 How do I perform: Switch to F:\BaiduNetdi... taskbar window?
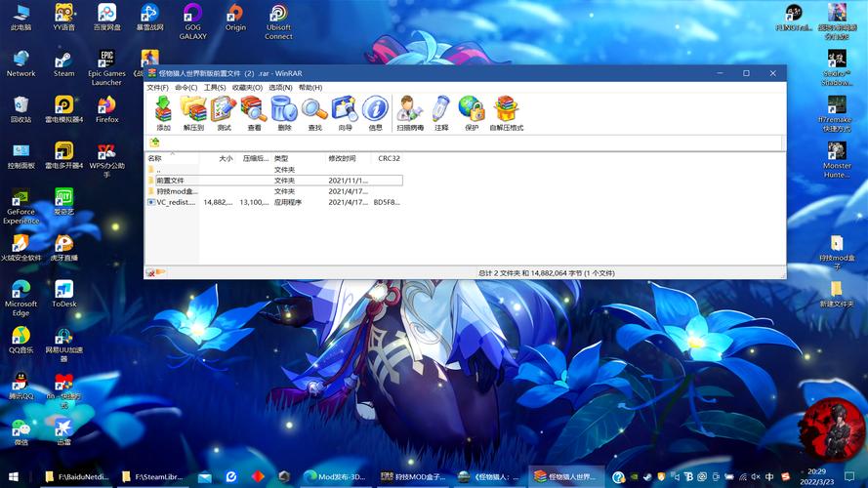[76, 476]
